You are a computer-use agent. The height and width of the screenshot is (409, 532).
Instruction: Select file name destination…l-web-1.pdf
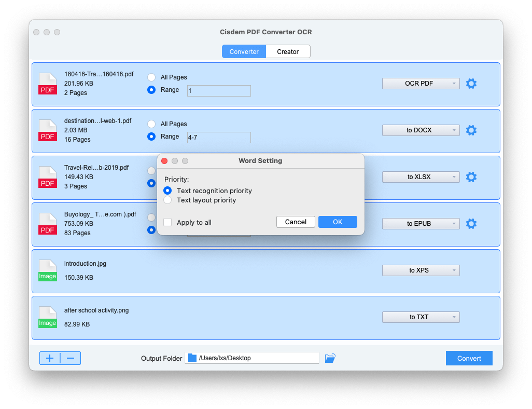tap(97, 121)
